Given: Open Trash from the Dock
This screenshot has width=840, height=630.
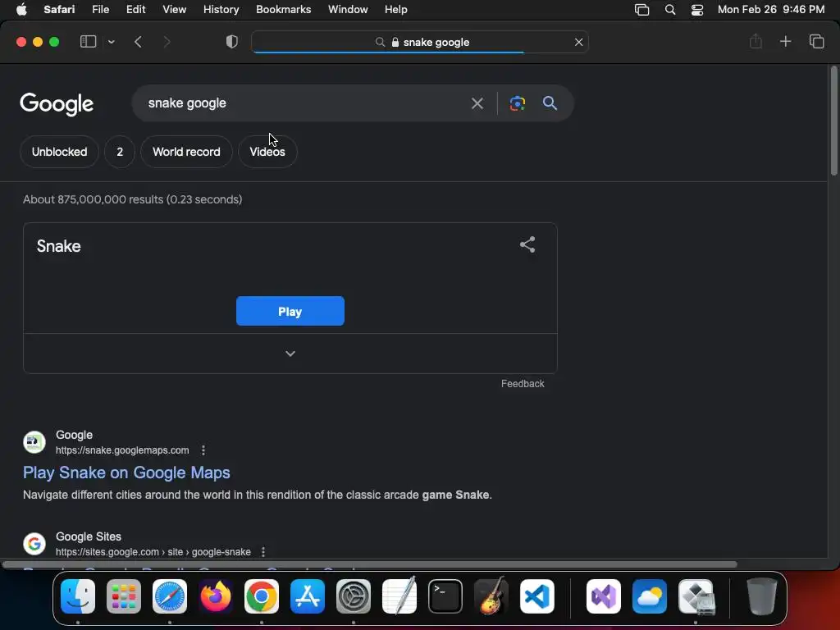Looking at the screenshot, I should click(x=761, y=596).
